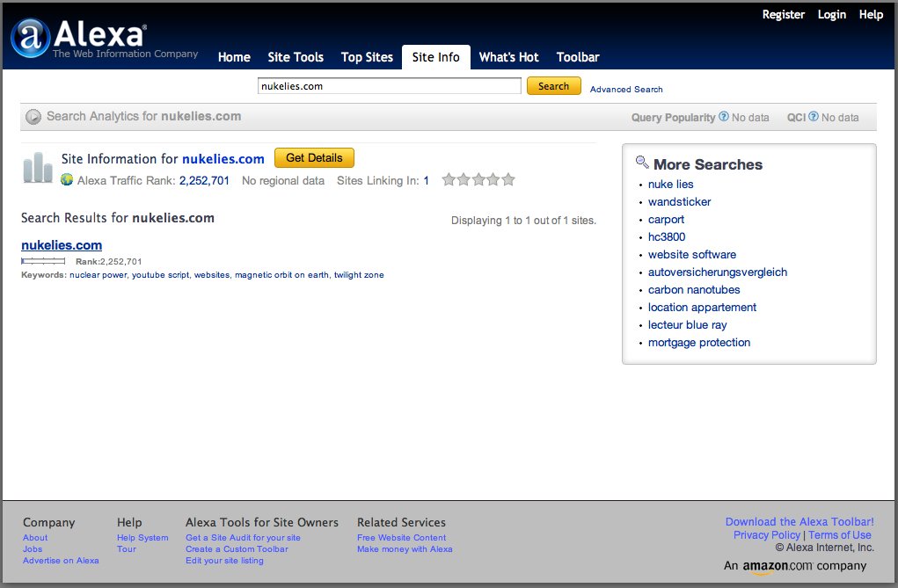This screenshot has width=898, height=588.
Task: Open the 'location appartement' search suggestion
Action: tap(702, 308)
